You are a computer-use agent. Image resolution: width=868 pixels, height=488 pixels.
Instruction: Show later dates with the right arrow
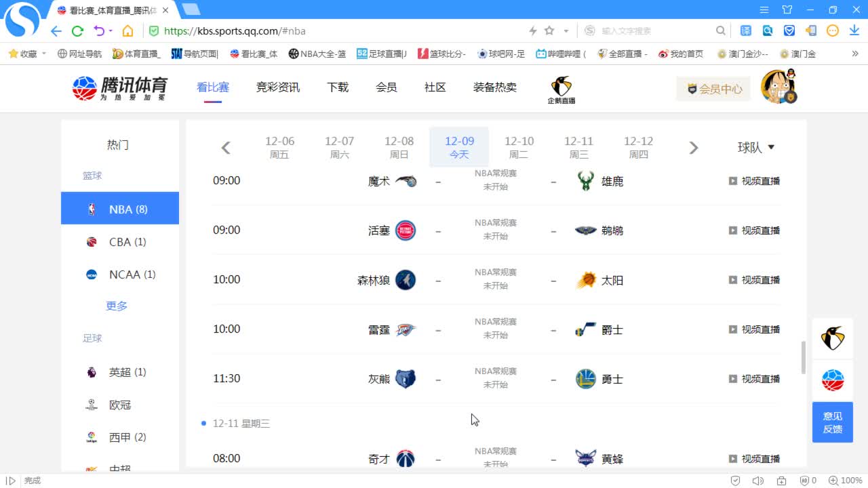(x=693, y=148)
